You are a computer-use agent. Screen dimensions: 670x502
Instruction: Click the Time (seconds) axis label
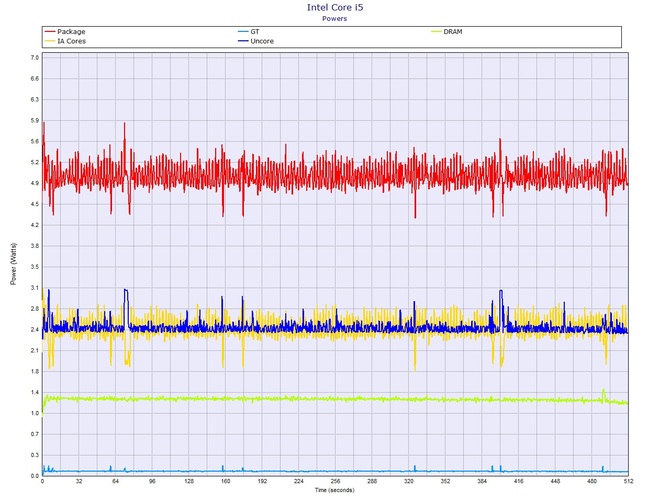pyautogui.click(x=335, y=490)
